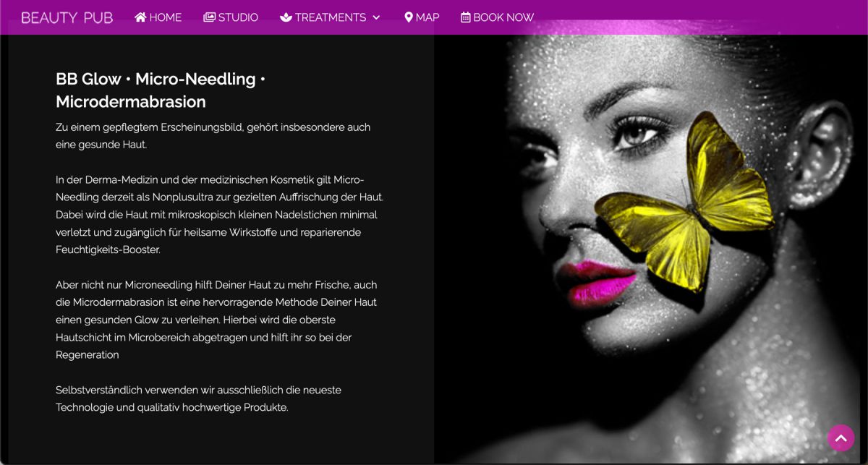Click the BOOK NOW navigation text
This screenshot has height=465, width=868.
503,17
